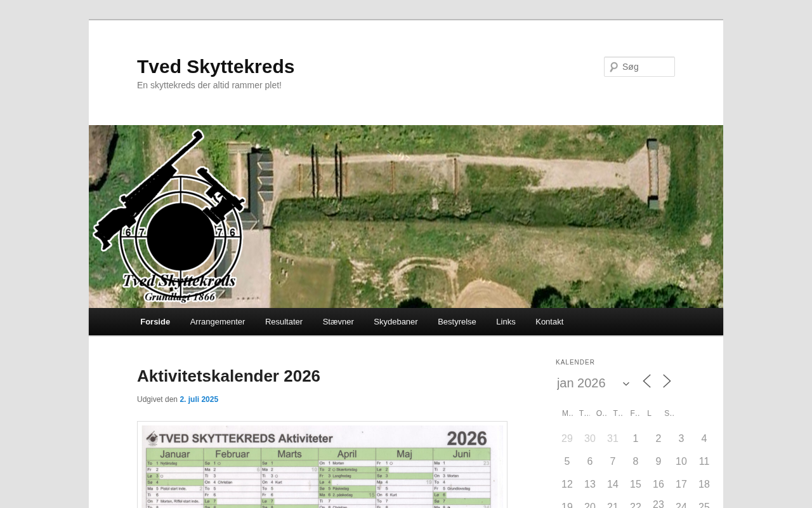
Task: Go to previous month in calendar
Action: coord(646,382)
